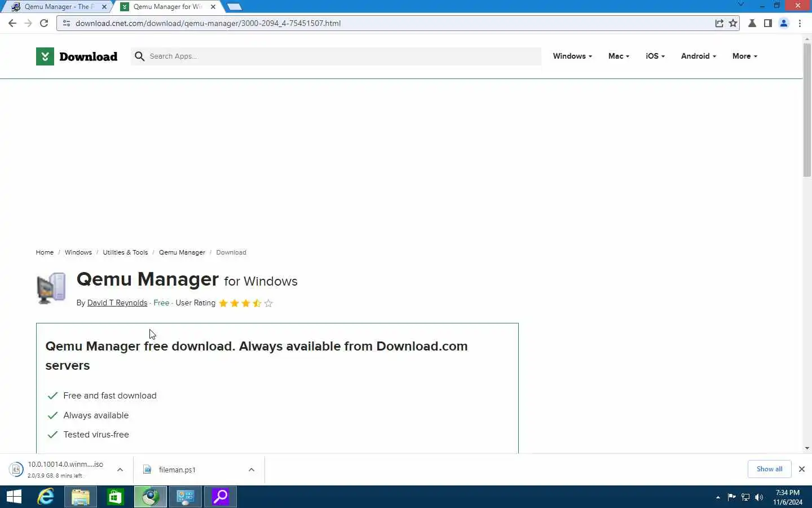This screenshot has width=812, height=508.
Task: Click the ISO download file icon
Action: (x=16, y=469)
